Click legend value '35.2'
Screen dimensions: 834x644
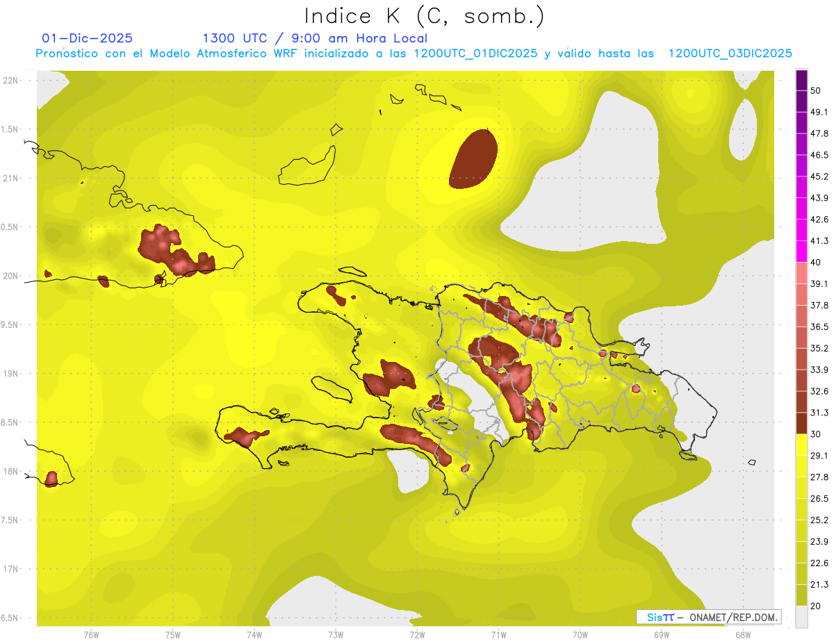(819, 348)
